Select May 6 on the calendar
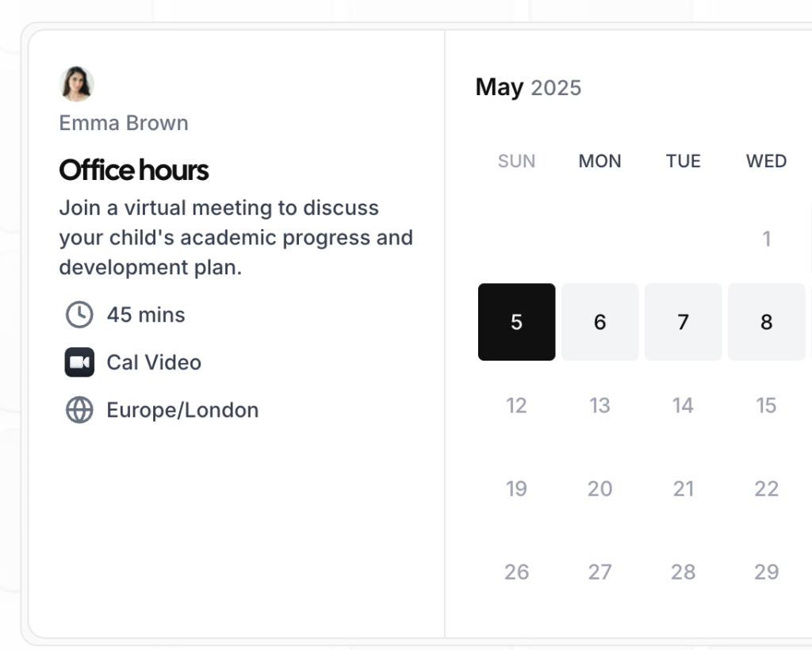The width and height of the screenshot is (812, 650). tap(599, 322)
